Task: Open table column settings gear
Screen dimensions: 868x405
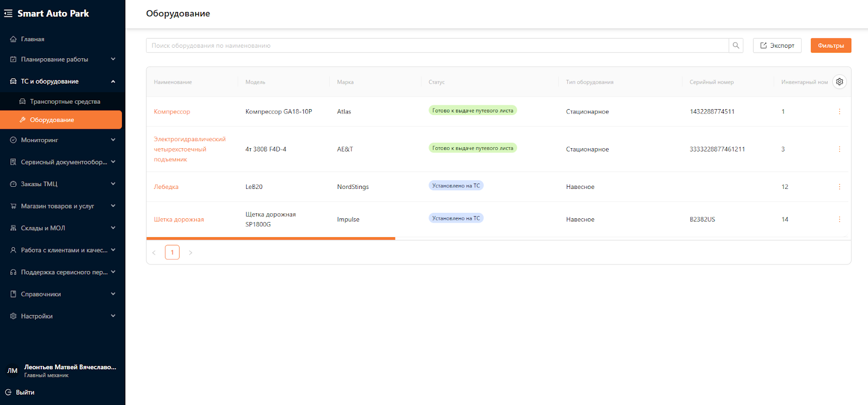Action: tap(839, 82)
